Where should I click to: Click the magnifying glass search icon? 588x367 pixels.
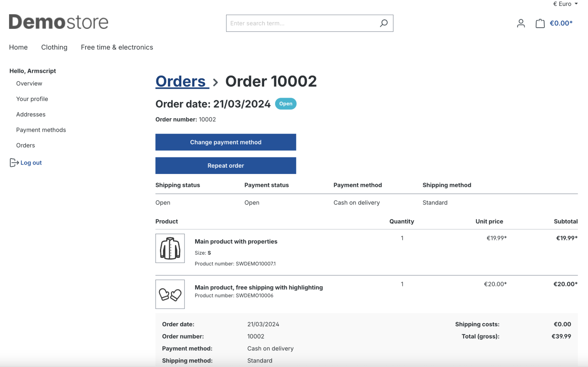tap(383, 23)
